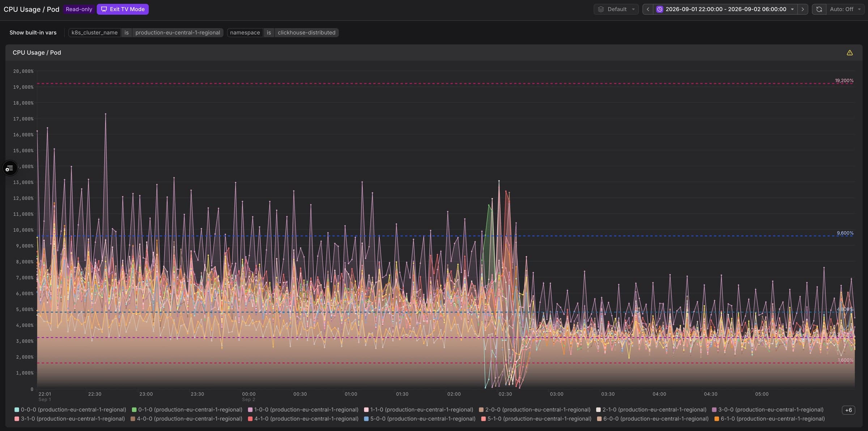Click the clickhouse-distributed filter value
Screen dimensions: 868x431
pyautogui.click(x=306, y=33)
